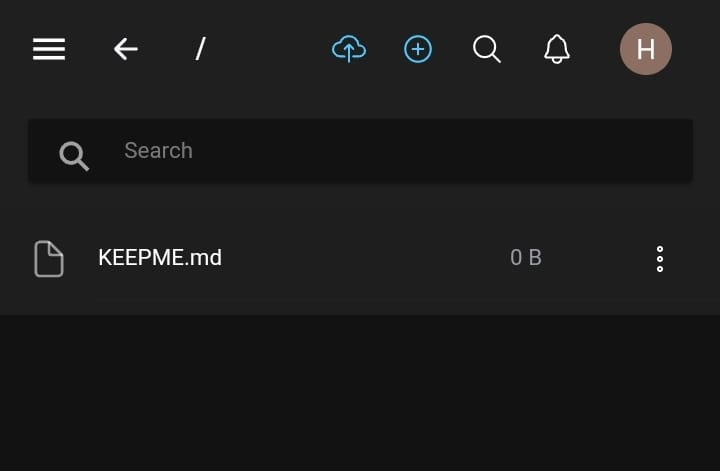720x471 pixels.
Task: Select the root path slash breadcrumb
Action: coord(200,49)
